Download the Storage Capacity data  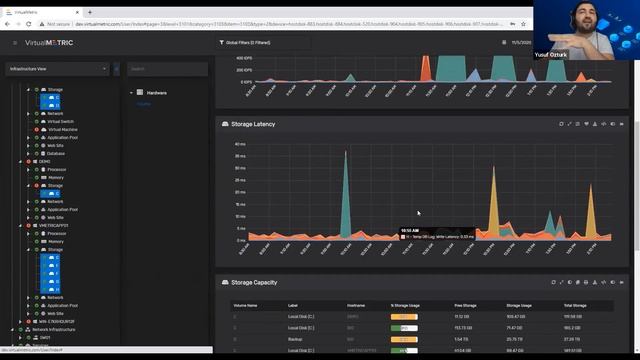click(595, 282)
